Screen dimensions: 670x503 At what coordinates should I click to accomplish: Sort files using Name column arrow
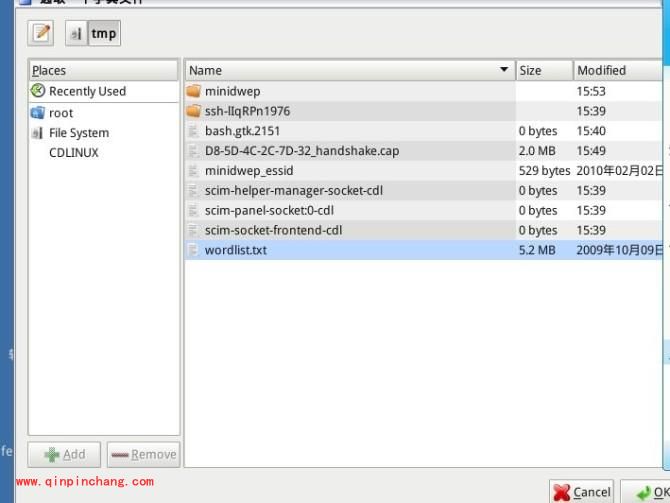click(x=504, y=70)
